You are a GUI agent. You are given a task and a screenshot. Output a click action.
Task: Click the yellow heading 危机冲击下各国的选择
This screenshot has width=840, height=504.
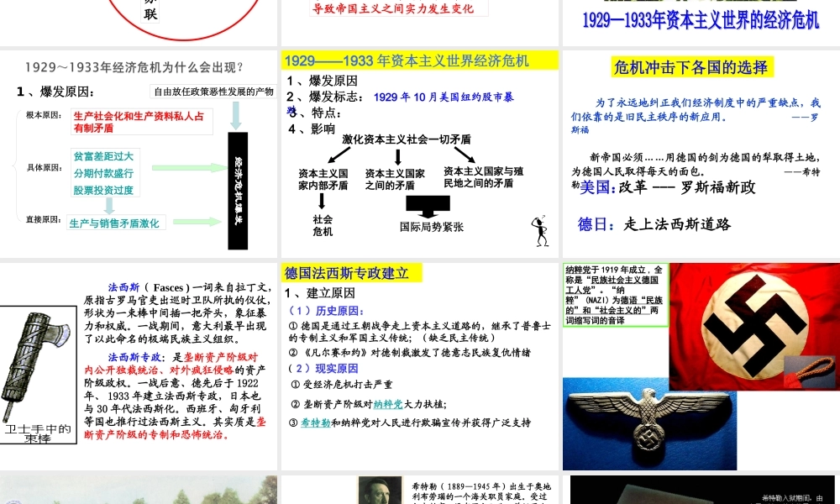(691, 67)
